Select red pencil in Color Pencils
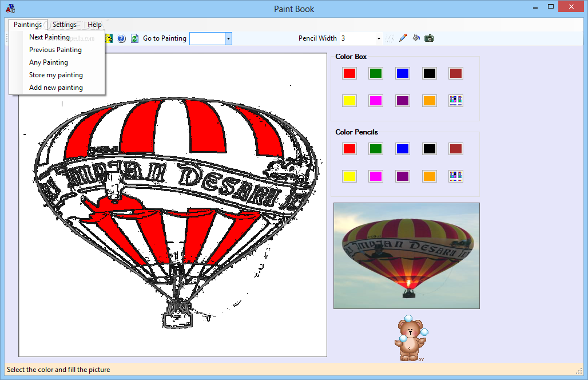Image resolution: width=588 pixels, height=380 pixels. click(349, 149)
